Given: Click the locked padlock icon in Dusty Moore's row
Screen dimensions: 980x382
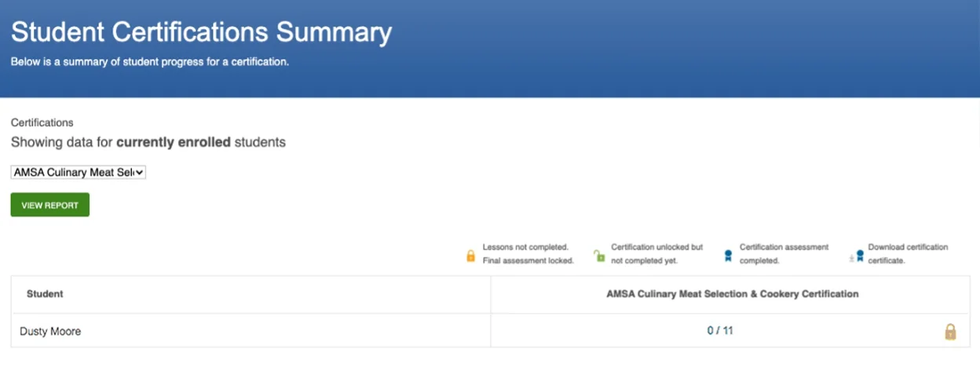Looking at the screenshot, I should tap(950, 332).
